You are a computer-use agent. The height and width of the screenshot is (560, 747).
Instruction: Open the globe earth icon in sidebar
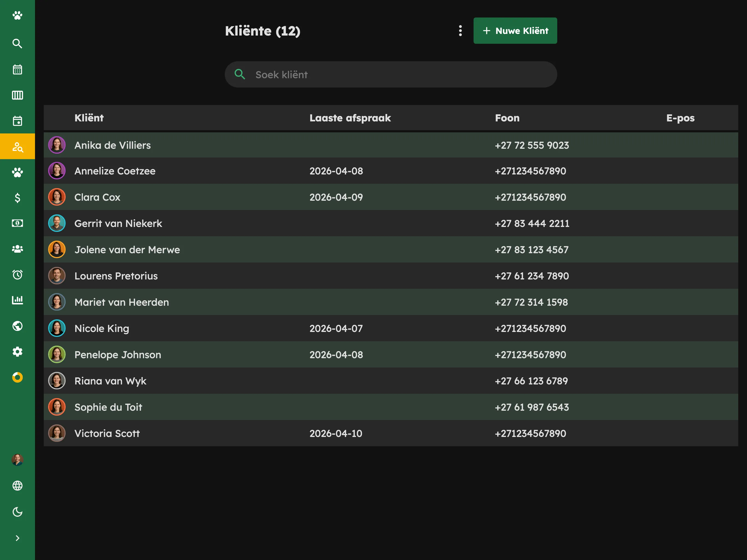click(x=17, y=326)
